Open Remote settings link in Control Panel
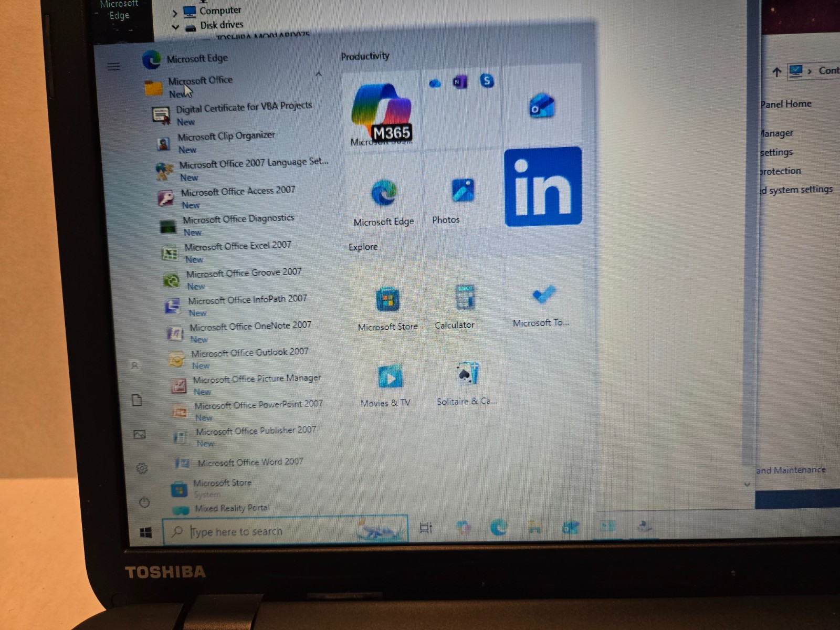 [776, 152]
